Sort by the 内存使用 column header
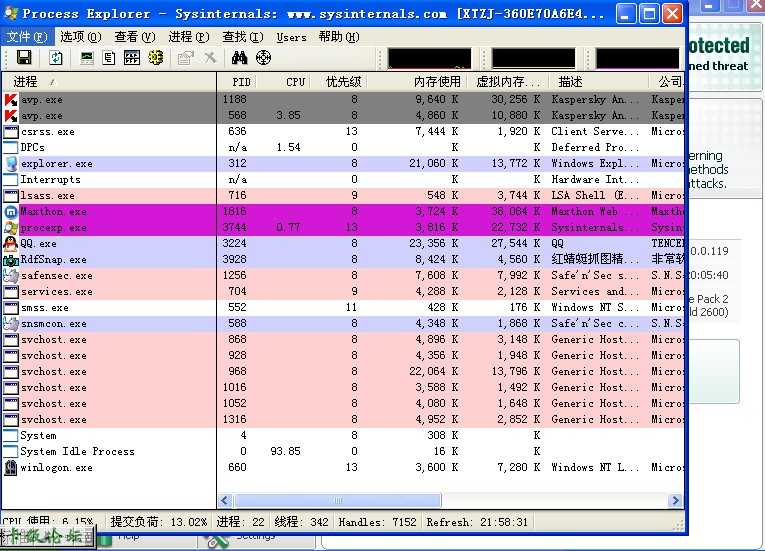The width and height of the screenshot is (765, 551). point(417,82)
